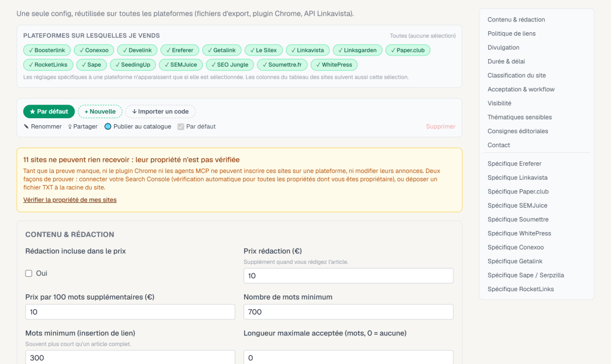This screenshot has height=364, width=611.
Task: Toggle the SEO Jungle platform chip
Action: tap(230, 64)
